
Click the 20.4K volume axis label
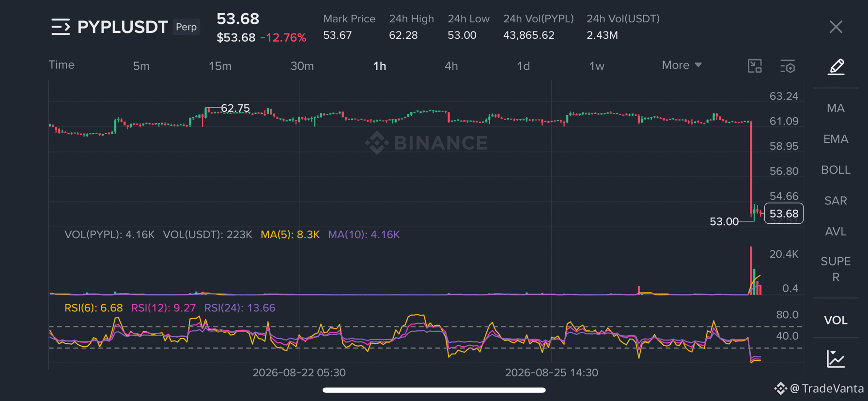click(x=784, y=254)
